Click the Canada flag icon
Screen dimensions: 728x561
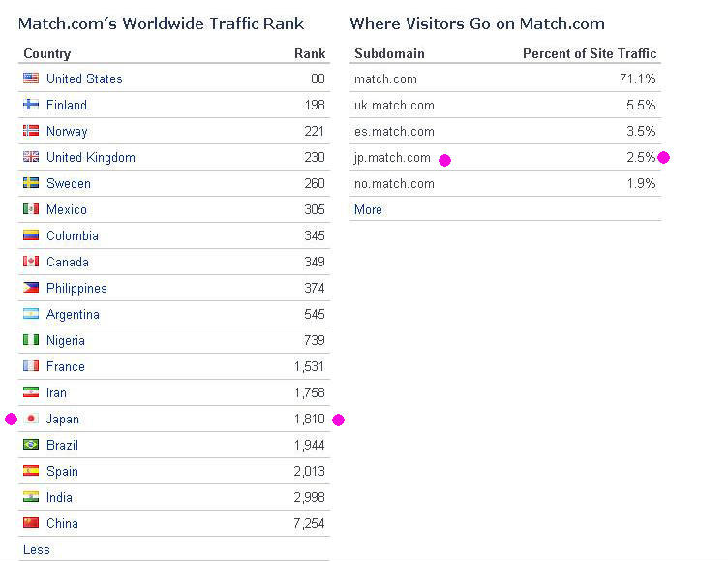pyautogui.click(x=30, y=262)
